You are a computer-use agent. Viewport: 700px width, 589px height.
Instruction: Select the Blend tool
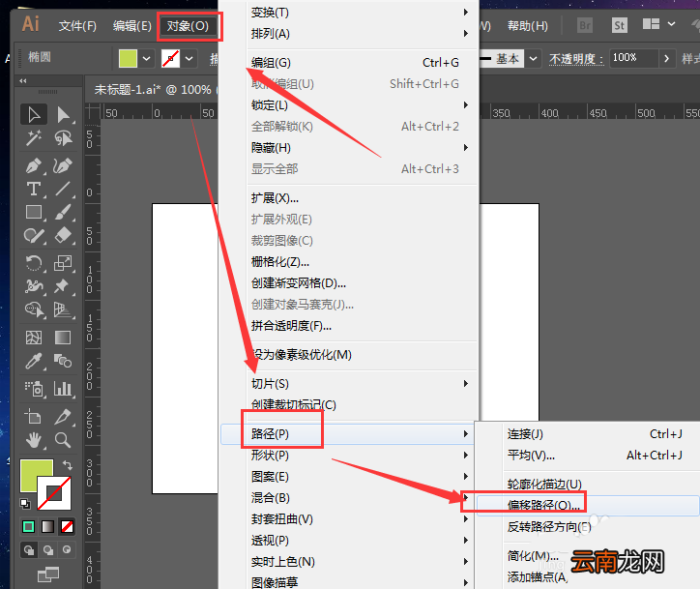pyautogui.click(x=63, y=361)
